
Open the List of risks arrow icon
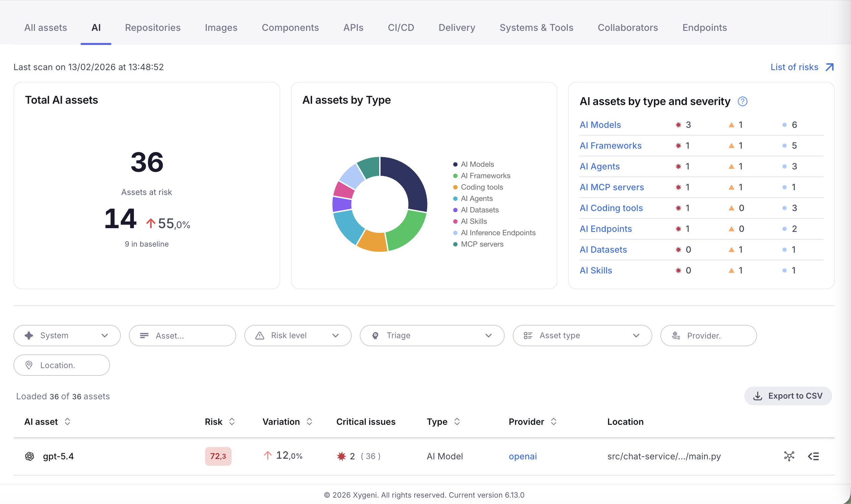(829, 67)
